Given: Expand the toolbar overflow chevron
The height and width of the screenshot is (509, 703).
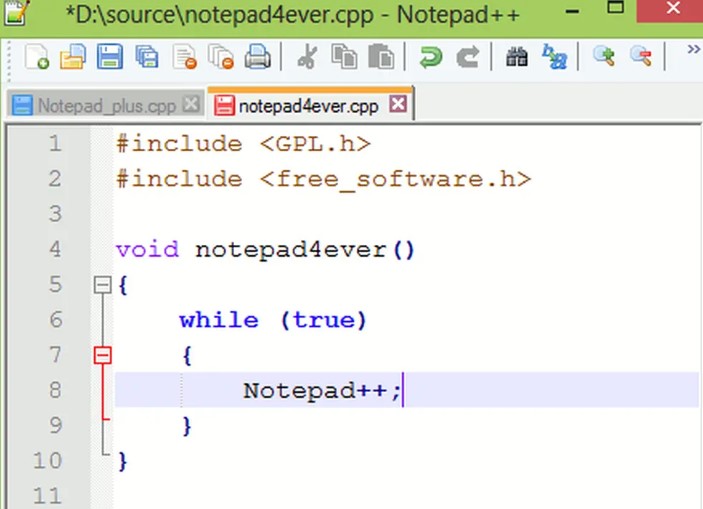Looking at the screenshot, I should coord(694,49).
